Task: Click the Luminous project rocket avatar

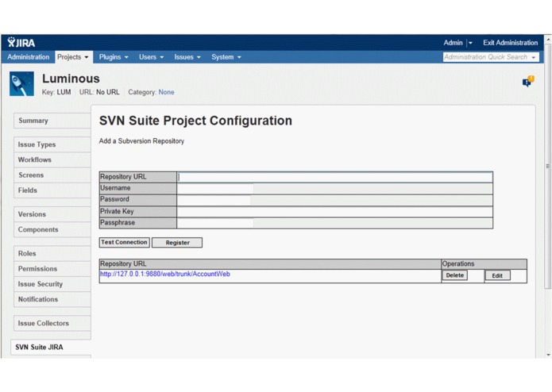Action: [21, 84]
